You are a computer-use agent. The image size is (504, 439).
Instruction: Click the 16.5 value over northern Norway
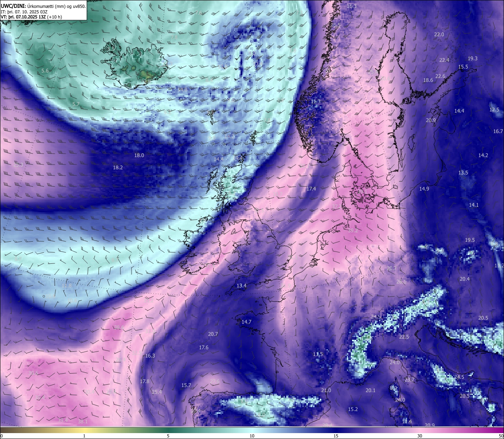tap(335, 25)
